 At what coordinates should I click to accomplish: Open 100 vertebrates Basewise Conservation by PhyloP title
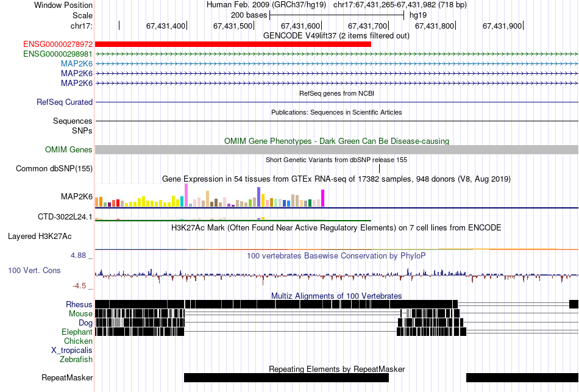coord(336,255)
